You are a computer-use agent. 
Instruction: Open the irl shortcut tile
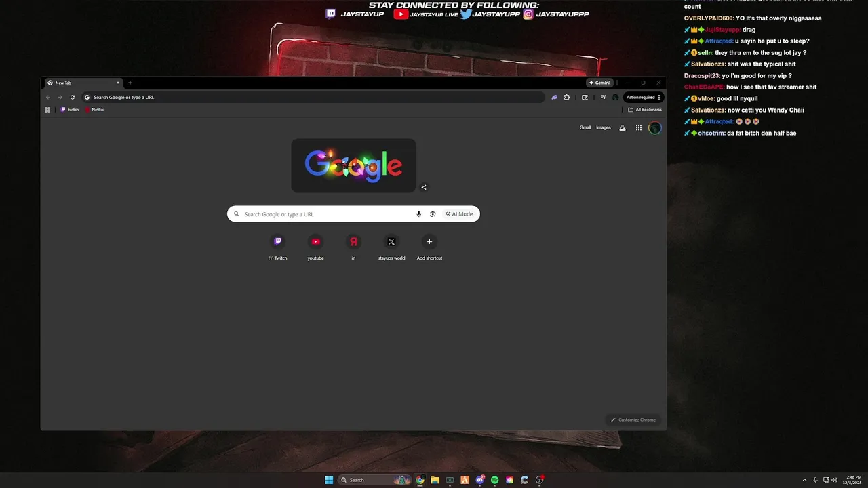353,247
